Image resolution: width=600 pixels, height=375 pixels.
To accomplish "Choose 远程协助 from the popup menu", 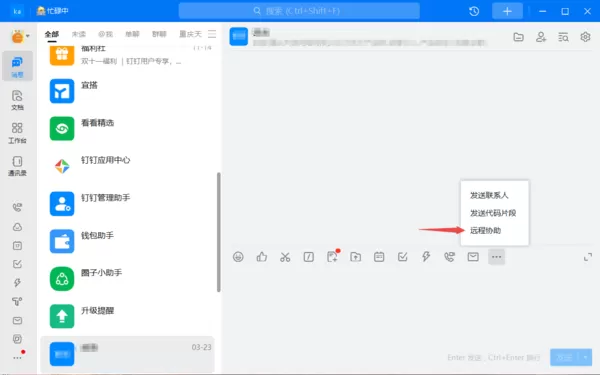I will (485, 230).
